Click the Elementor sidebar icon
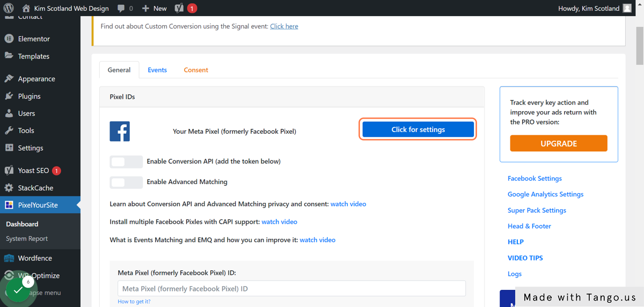The image size is (644, 307). coord(9,39)
